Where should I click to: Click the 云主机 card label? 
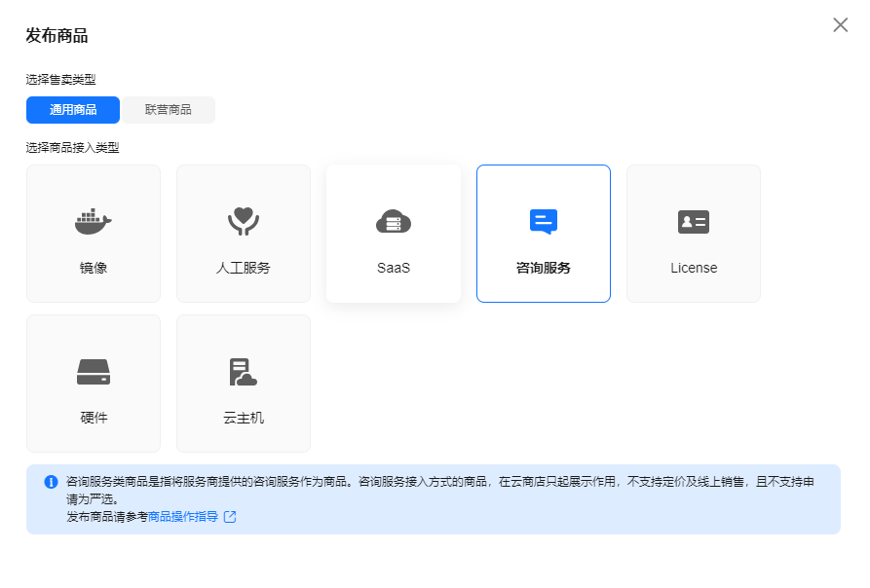pos(244,418)
